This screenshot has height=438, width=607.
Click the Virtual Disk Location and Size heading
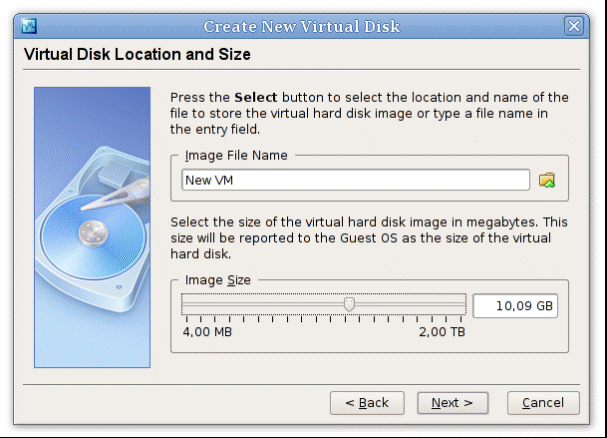click(x=137, y=53)
